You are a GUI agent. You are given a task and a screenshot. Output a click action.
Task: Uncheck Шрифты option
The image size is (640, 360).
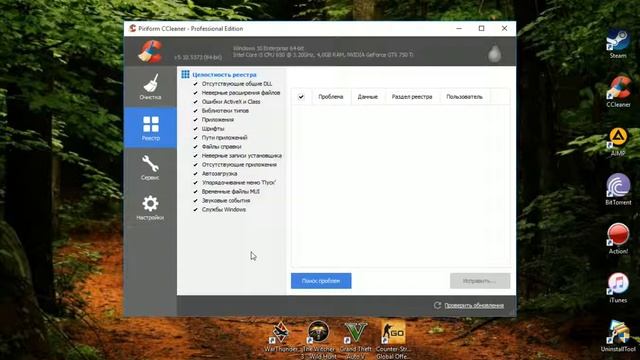[x=196, y=129]
